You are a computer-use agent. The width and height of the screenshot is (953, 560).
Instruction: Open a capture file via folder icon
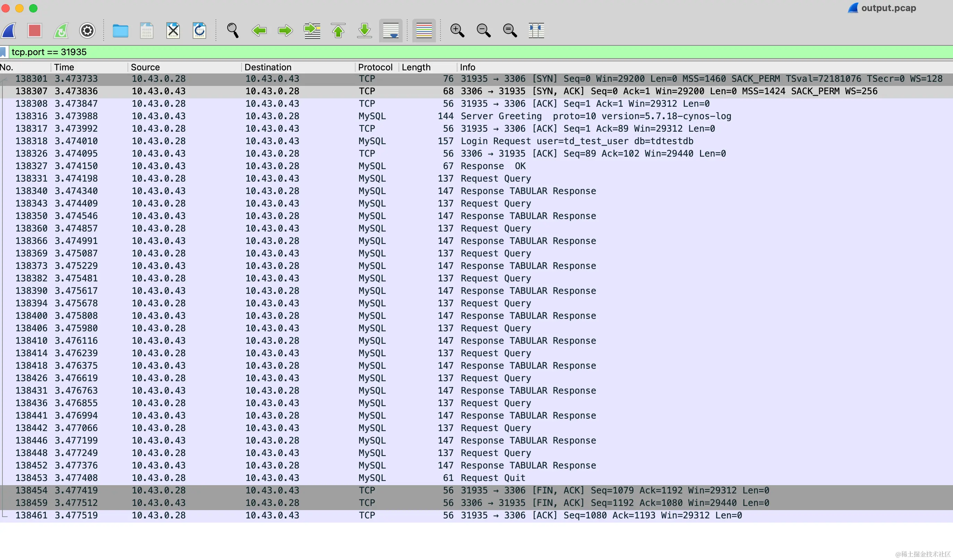point(120,30)
